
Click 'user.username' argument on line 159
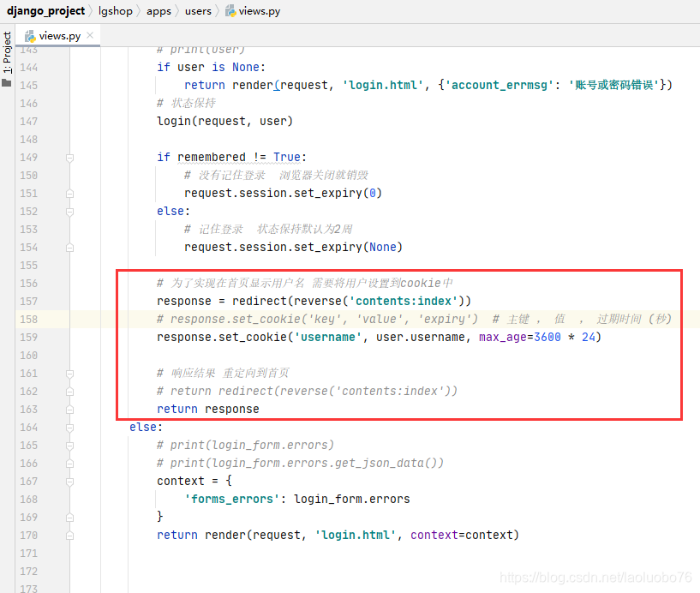click(x=420, y=338)
